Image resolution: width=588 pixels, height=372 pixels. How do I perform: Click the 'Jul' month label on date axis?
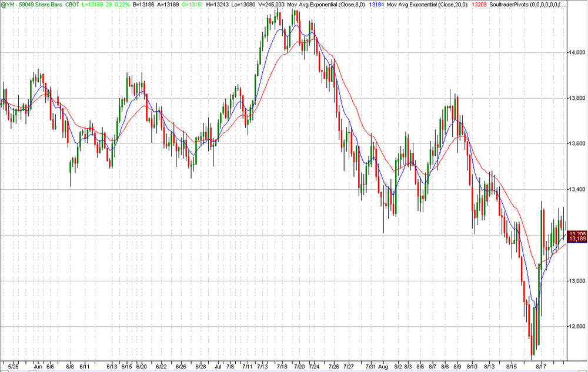click(x=219, y=366)
